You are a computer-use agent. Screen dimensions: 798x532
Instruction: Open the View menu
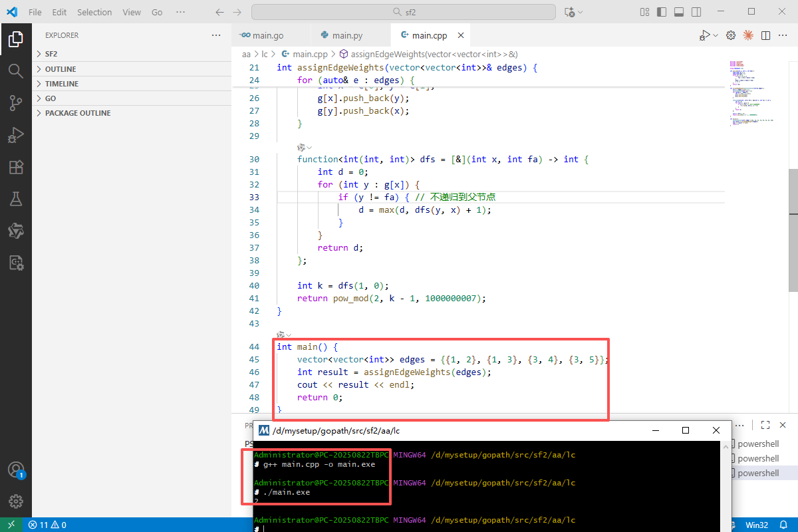click(x=132, y=12)
